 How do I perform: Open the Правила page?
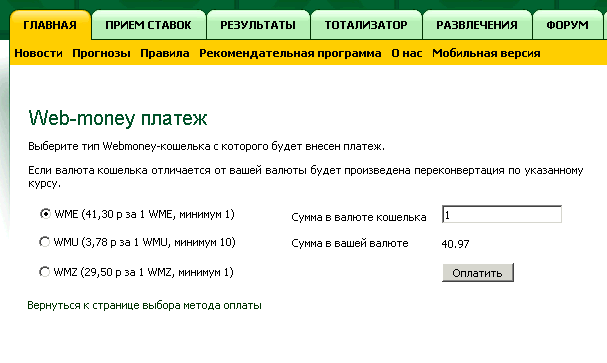(165, 53)
